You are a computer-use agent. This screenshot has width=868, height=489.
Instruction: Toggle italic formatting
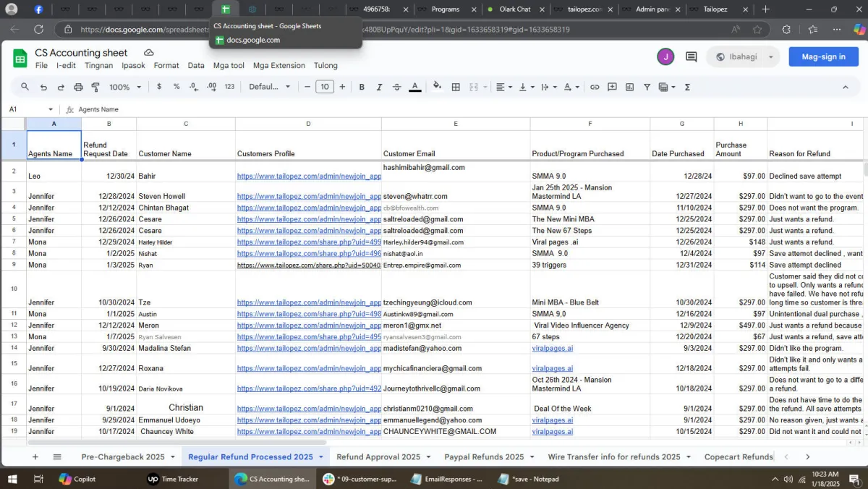379,87
